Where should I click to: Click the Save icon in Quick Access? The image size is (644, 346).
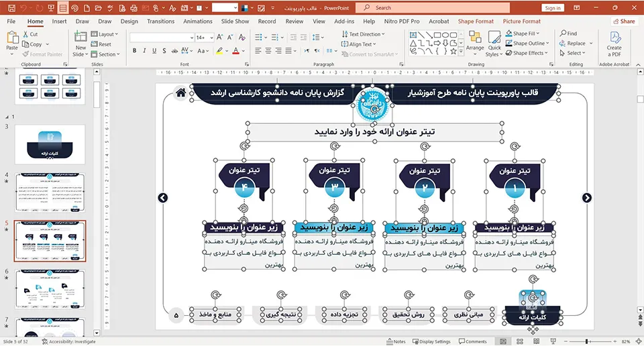pyautogui.click(x=11, y=8)
